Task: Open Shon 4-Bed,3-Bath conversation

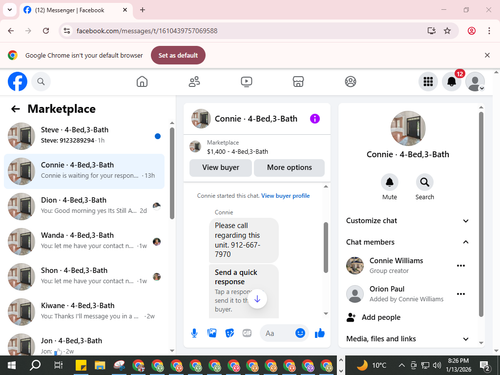Action: point(84,277)
